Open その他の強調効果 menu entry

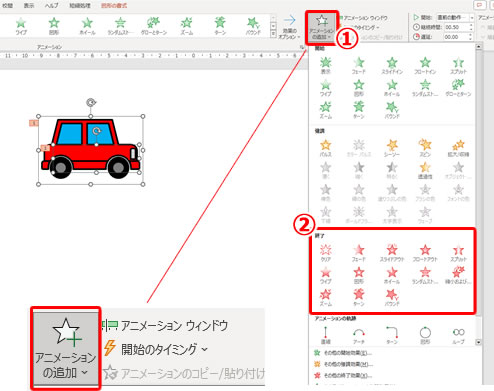tap(343, 364)
